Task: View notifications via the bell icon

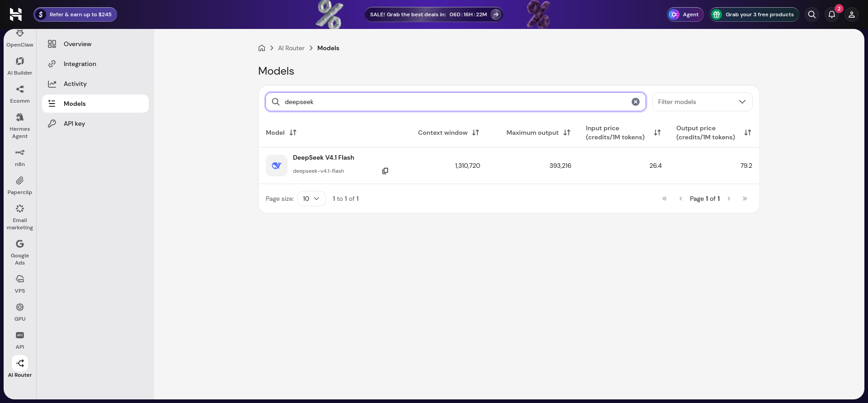Action: pyautogui.click(x=832, y=14)
